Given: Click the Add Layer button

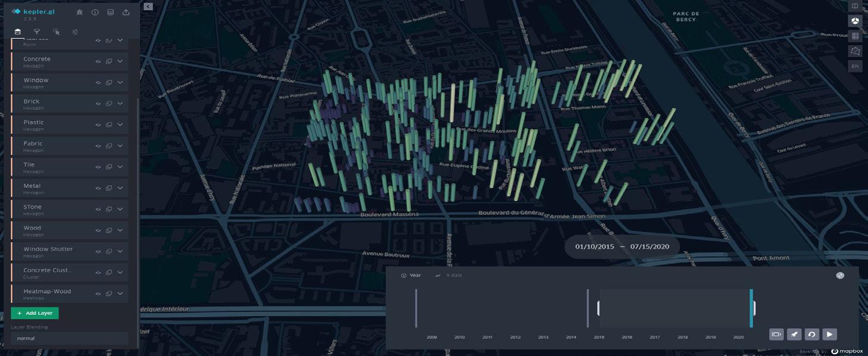Looking at the screenshot, I should tap(35, 313).
